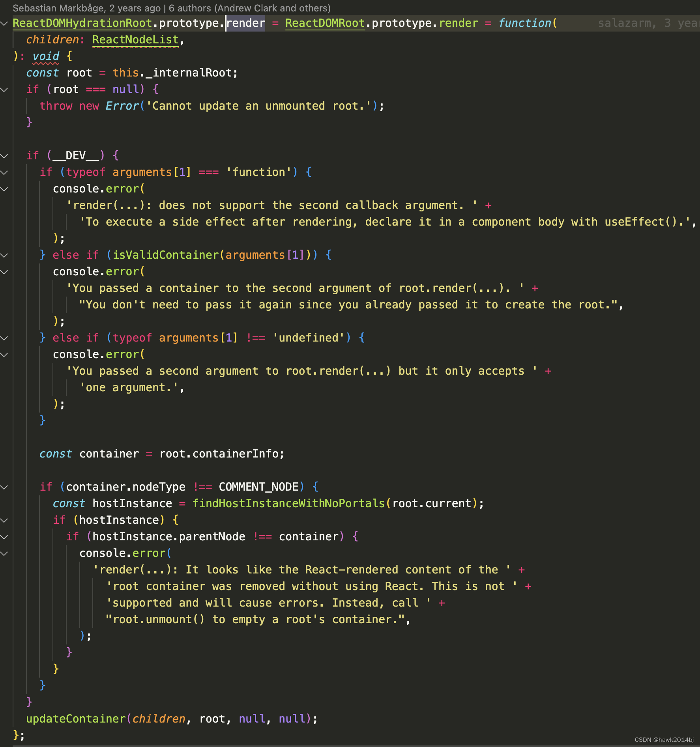700x747 pixels.
Task: Click the 'void' return type
Action: coord(46,56)
